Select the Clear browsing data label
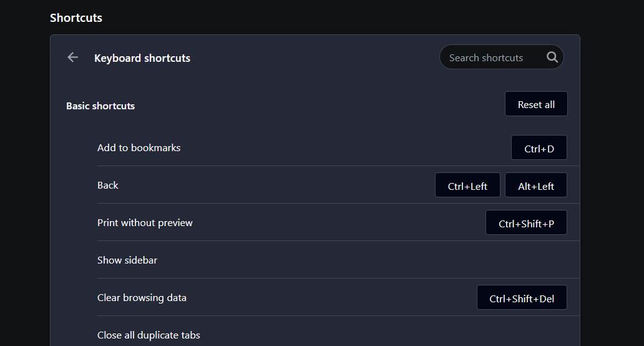 pos(142,298)
